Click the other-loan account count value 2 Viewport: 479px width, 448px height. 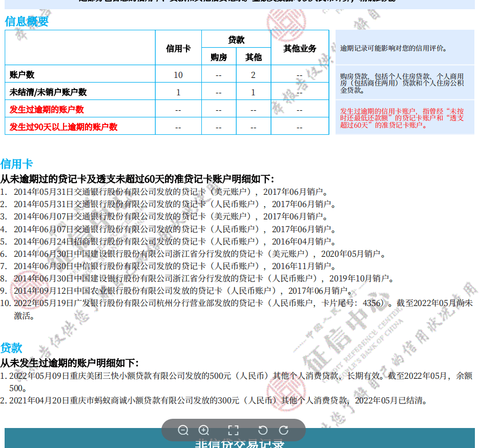point(253,75)
